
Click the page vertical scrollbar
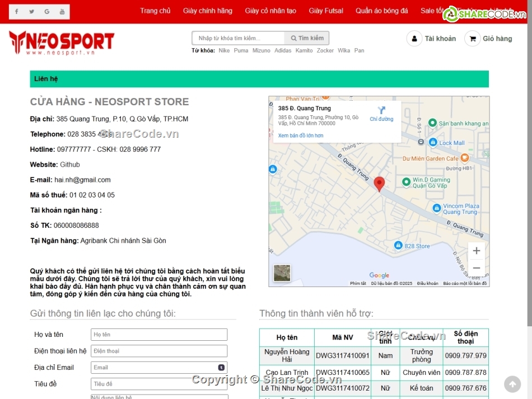(x=529, y=163)
